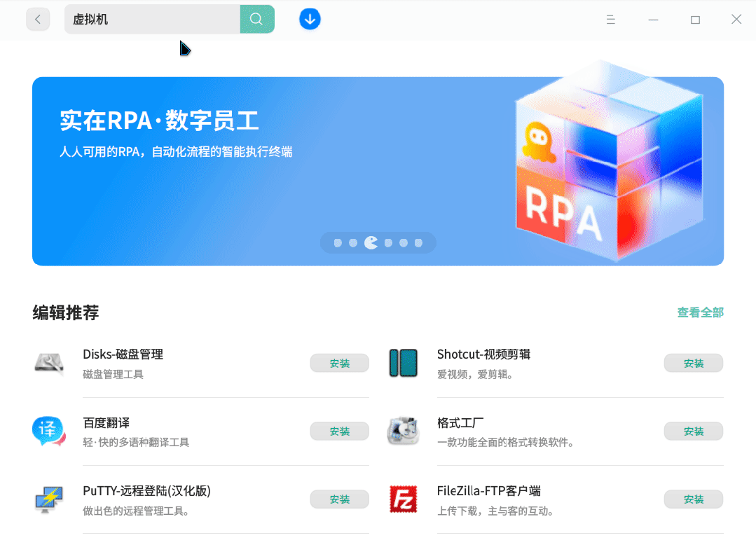756x545 pixels.
Task: Open FileZilla-FTP客户端 title text
Action: click(489, 491)
